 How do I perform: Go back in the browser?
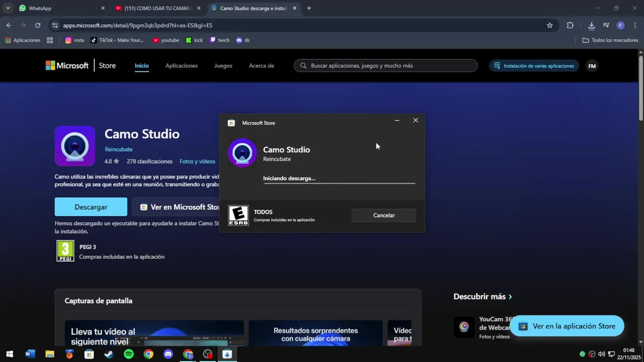click(x=9, y=25)
